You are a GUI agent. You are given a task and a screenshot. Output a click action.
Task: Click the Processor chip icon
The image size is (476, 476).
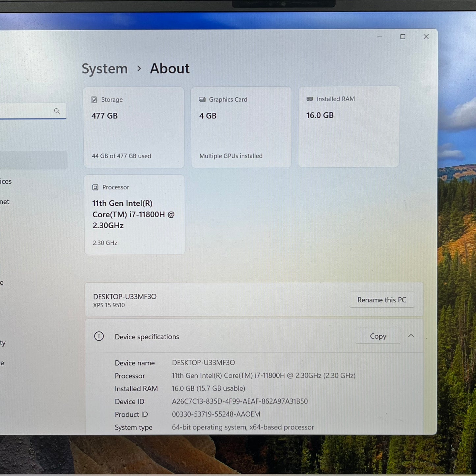point(95,187)
